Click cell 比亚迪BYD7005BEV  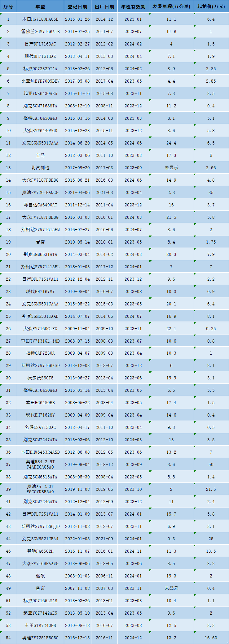(x=40, y=81)
